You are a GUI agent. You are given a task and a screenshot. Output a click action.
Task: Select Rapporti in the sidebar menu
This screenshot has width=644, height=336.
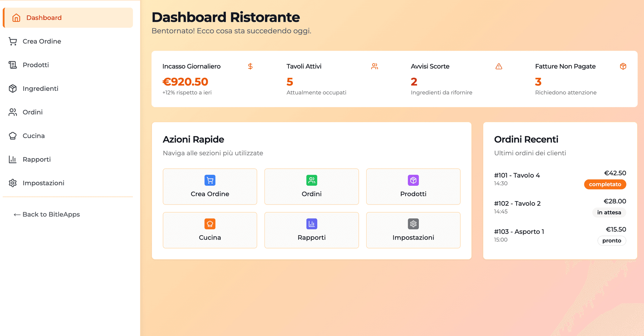(36, 159)
